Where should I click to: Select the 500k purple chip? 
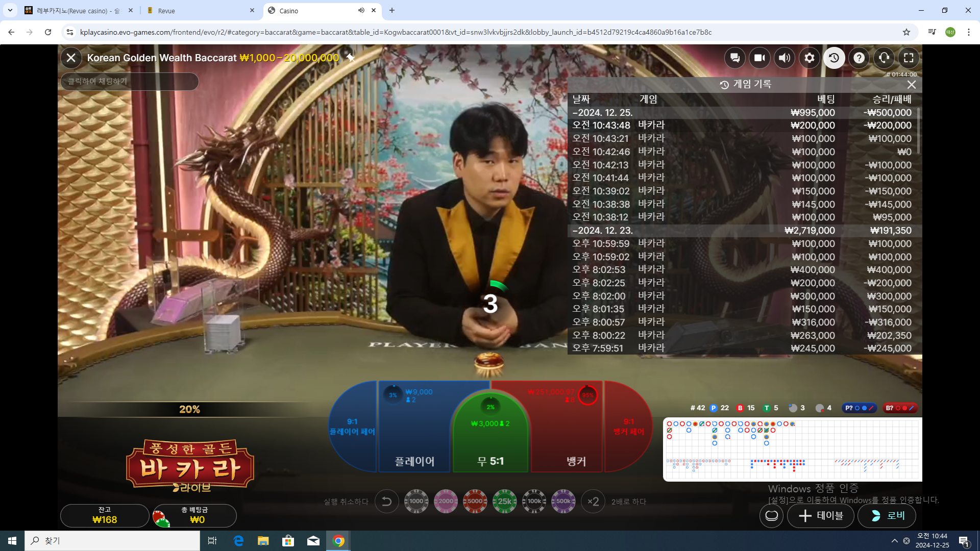click(x=563, y=501)
